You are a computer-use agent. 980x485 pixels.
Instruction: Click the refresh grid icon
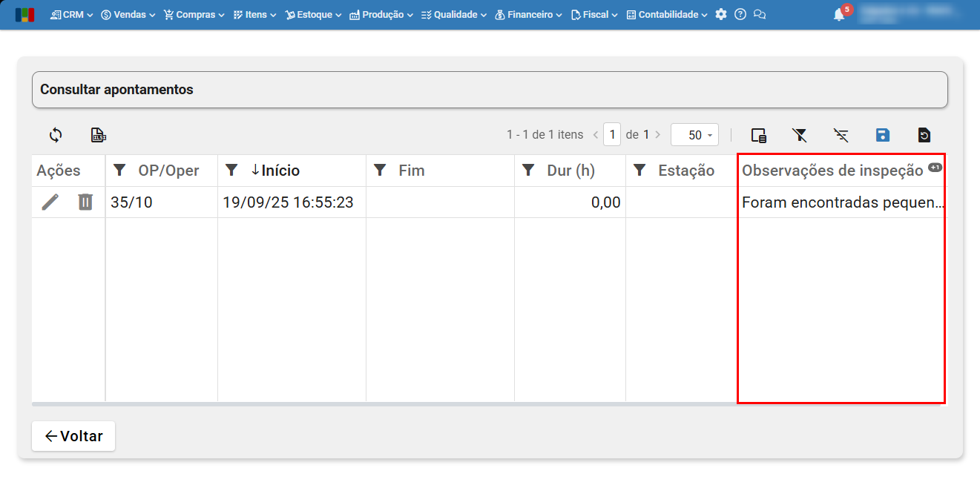tap(56, 135)
